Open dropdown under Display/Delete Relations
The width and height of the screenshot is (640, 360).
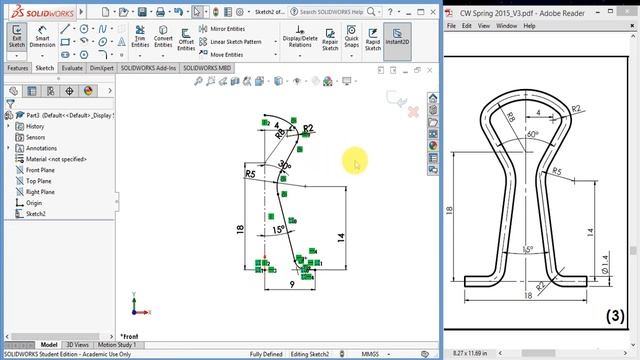300,56
